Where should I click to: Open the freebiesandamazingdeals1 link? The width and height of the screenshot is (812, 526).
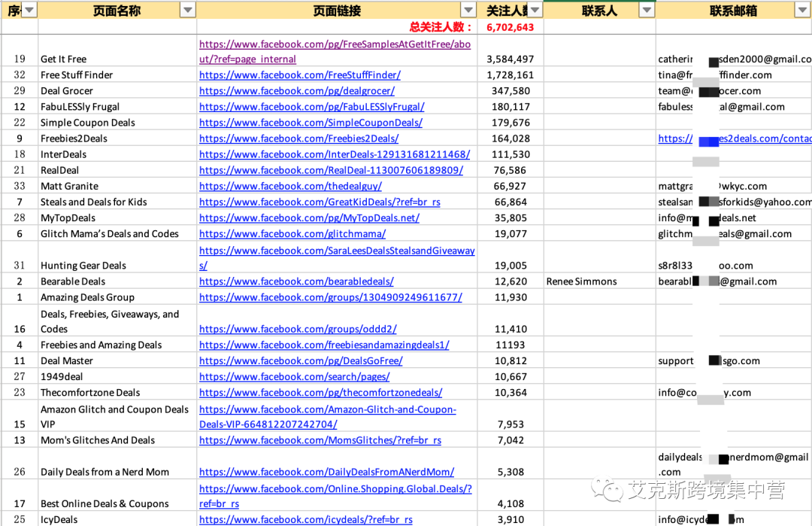(x=324, y=345)
